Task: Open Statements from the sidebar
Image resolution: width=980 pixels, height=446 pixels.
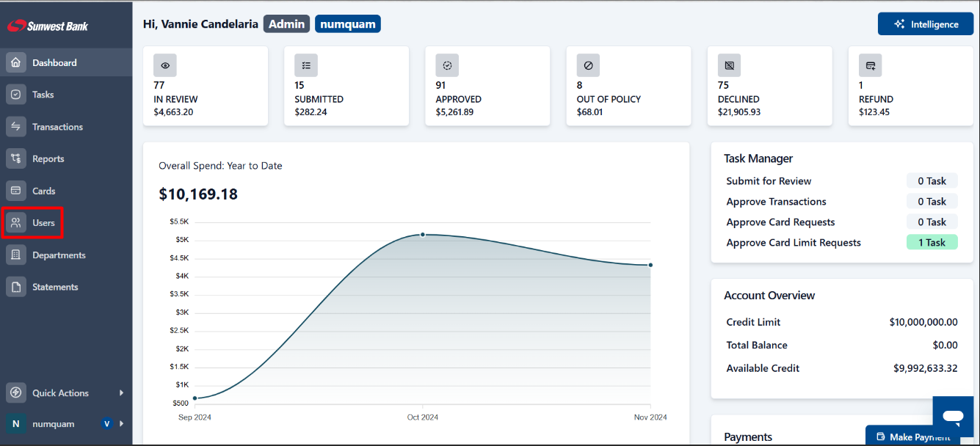Action: click(66, 287)
